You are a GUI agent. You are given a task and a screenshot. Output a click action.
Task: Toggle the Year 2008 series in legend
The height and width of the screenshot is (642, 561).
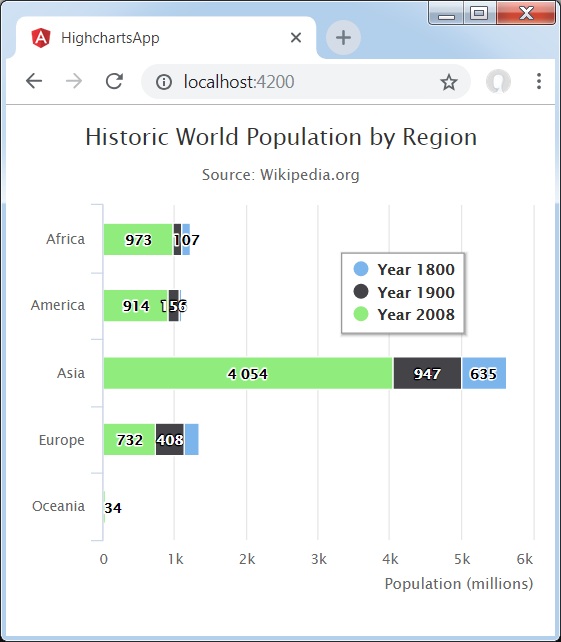(x=404, y=314)
